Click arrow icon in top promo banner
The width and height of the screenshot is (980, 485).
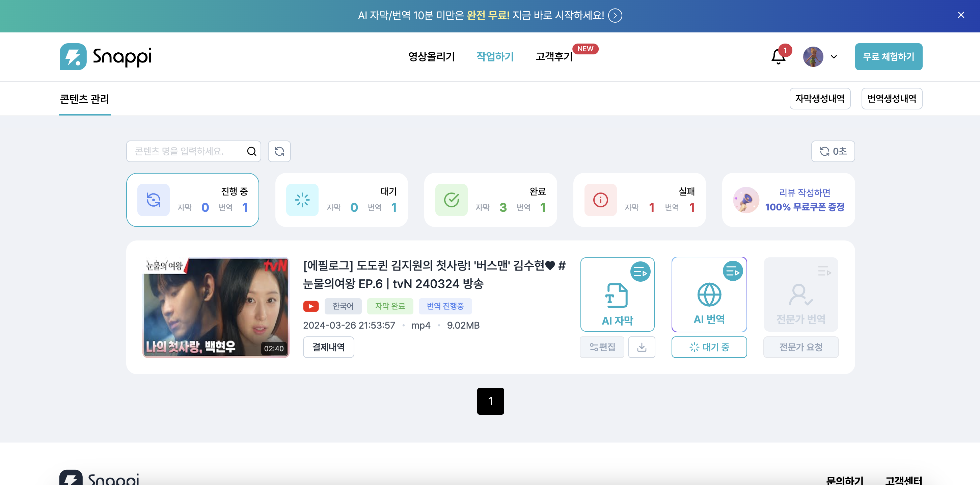pos(615,16)
